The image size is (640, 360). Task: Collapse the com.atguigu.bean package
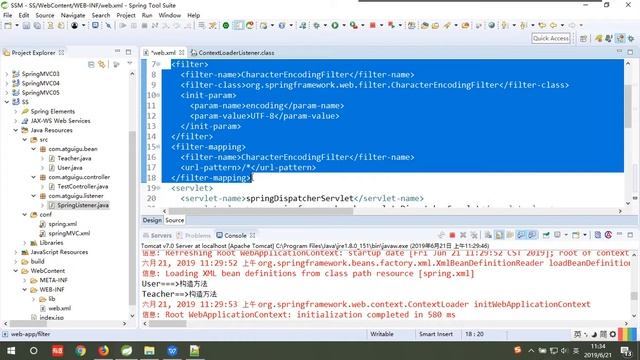click(x=33, y=149)
